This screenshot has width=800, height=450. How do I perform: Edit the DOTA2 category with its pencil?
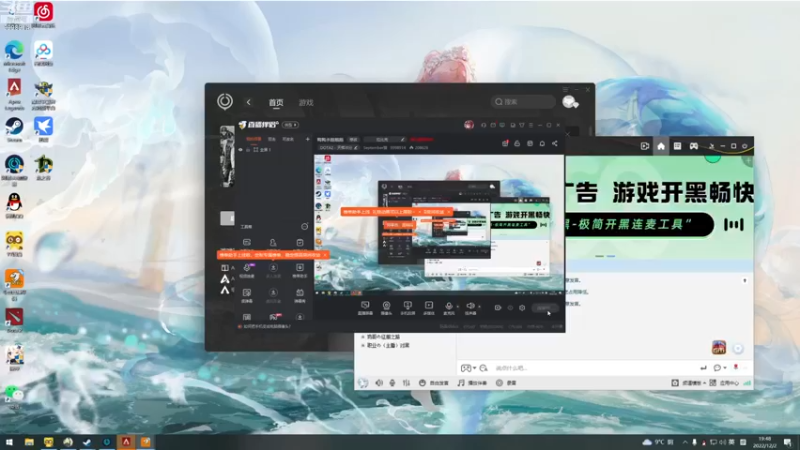point(356,147)
